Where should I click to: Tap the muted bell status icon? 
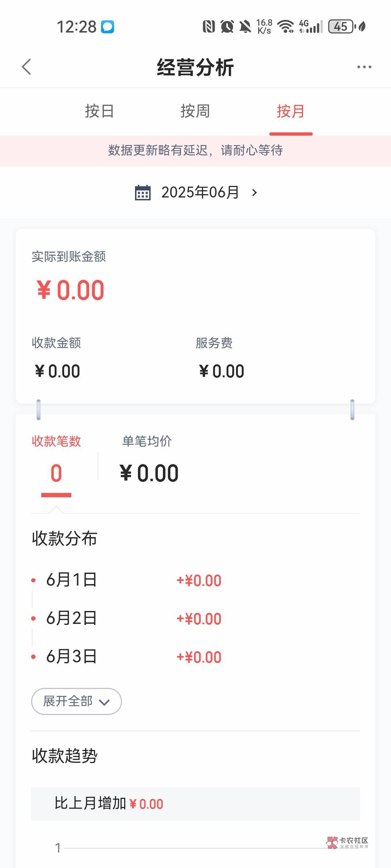click(x=245, y=26)
